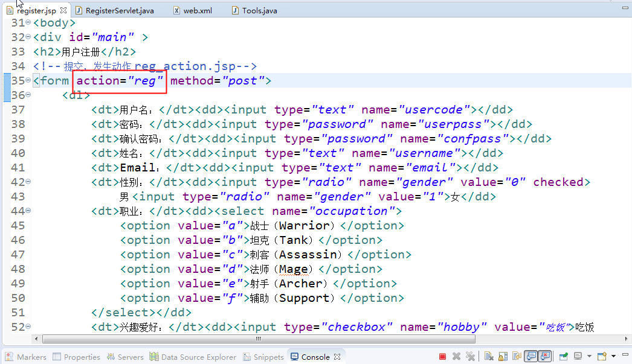
Task: Collapse the select fold on line 44
Action: click(28, 211)
